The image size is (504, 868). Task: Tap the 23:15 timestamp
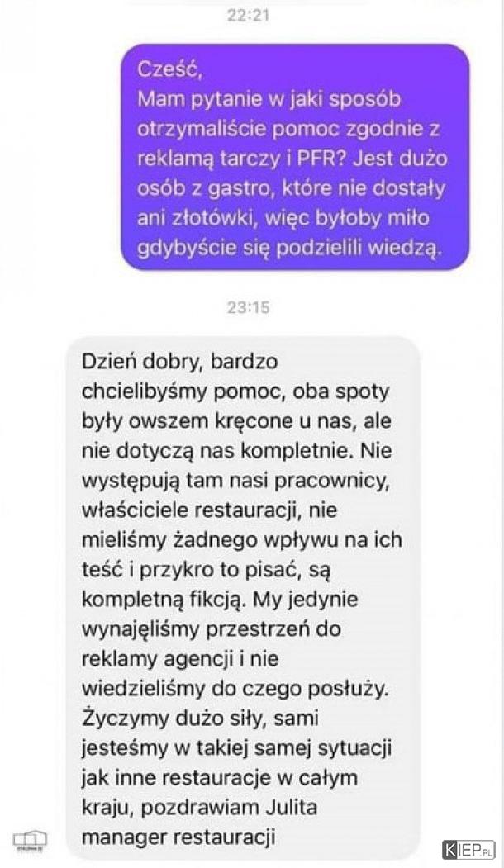tap(248, 306)
